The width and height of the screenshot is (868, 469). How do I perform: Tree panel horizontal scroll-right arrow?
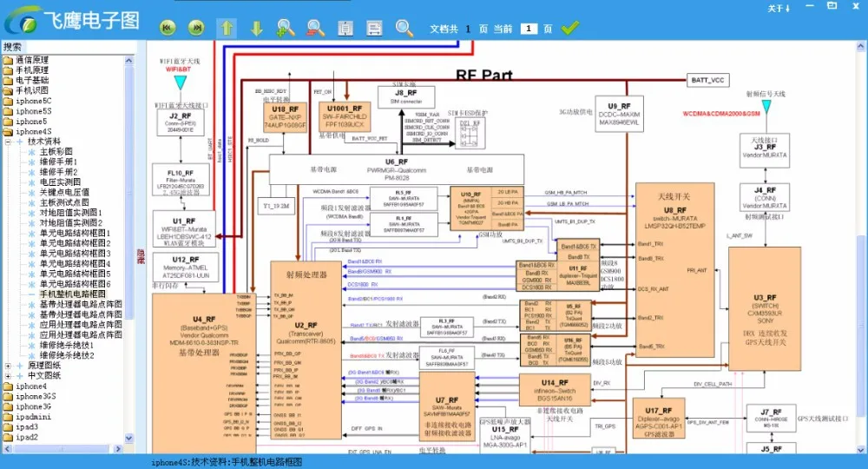click(x=118, y=449)
